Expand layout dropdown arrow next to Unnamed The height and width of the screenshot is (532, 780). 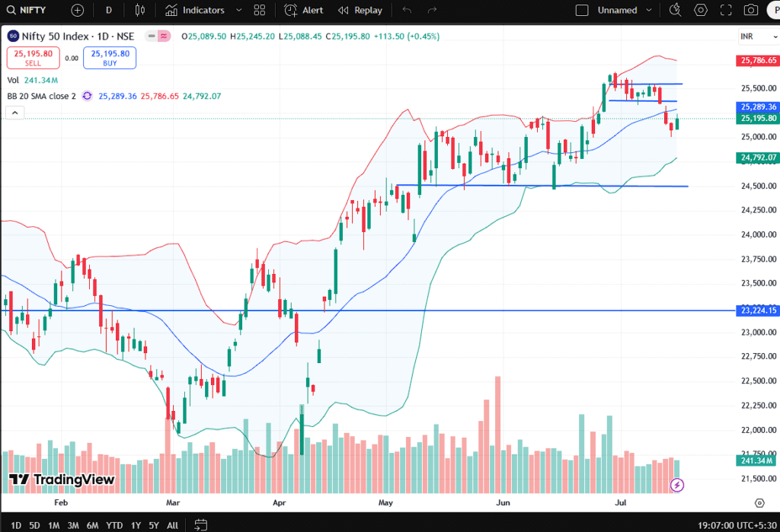tap(649, 10)
